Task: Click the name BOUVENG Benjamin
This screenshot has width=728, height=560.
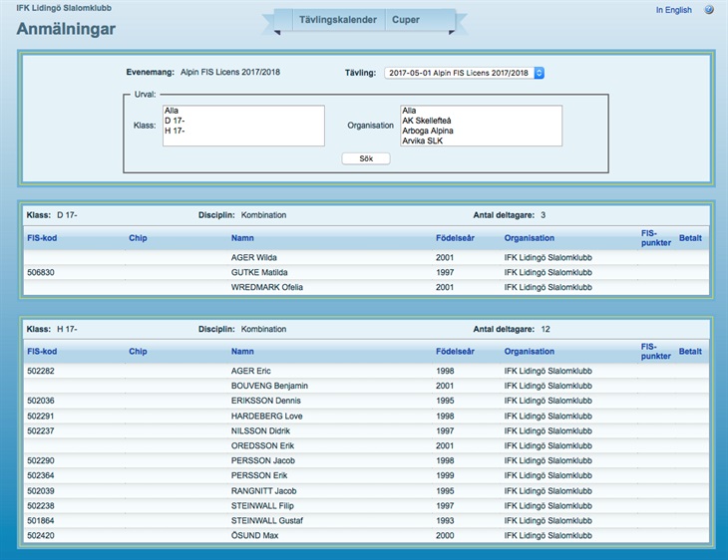Action: (269, 386)
